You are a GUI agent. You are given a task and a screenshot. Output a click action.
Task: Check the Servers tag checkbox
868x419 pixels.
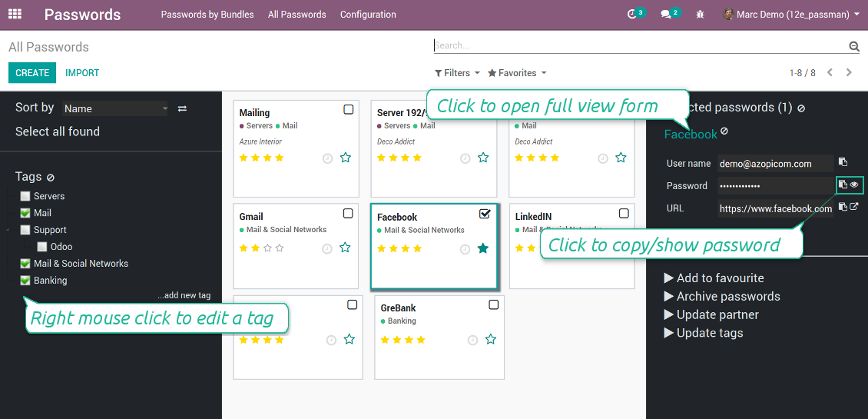point(25,196)
